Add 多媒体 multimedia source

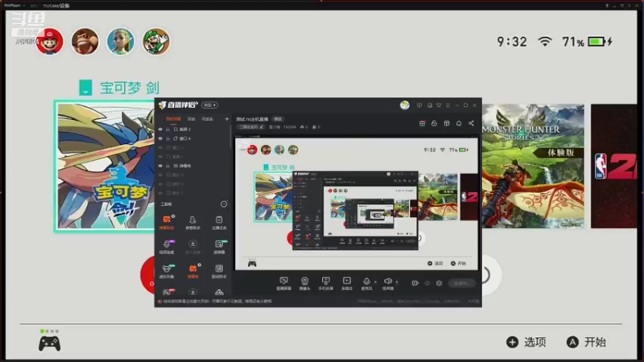(347, 283)
